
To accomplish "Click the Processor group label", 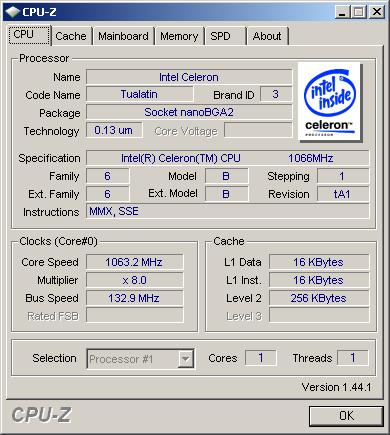I will [44, 58].
